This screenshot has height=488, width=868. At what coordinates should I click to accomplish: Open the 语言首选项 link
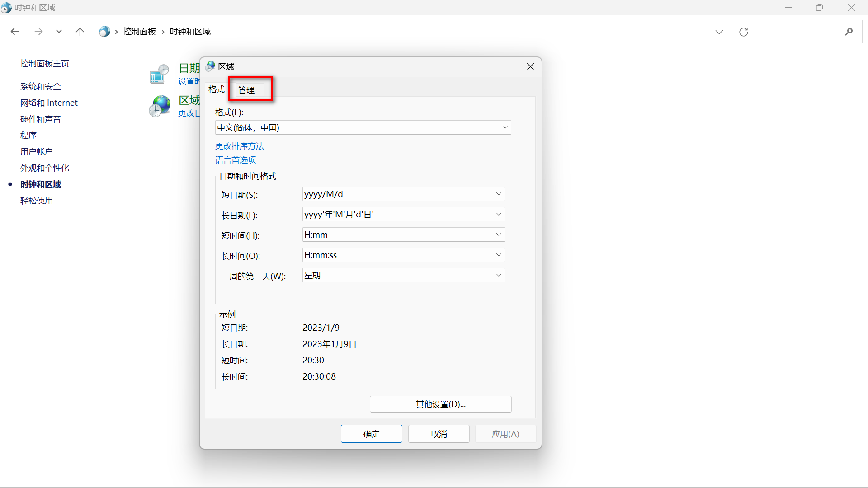[235, 160]
